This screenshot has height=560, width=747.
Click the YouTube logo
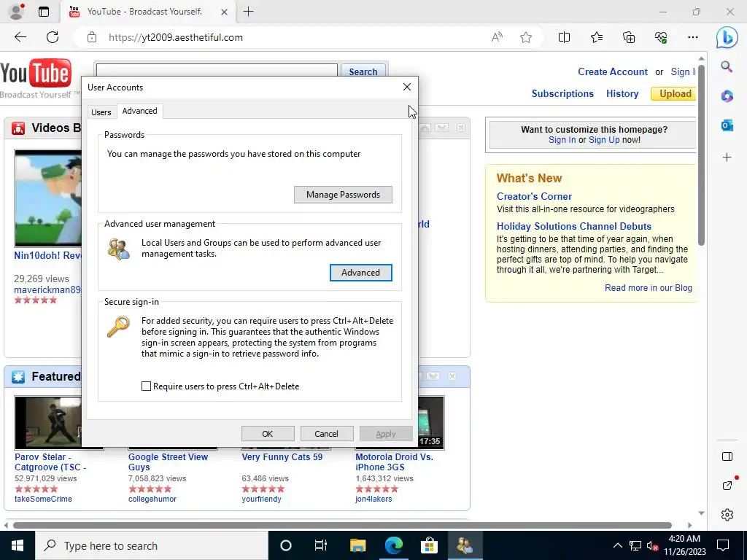pos(36,74)
